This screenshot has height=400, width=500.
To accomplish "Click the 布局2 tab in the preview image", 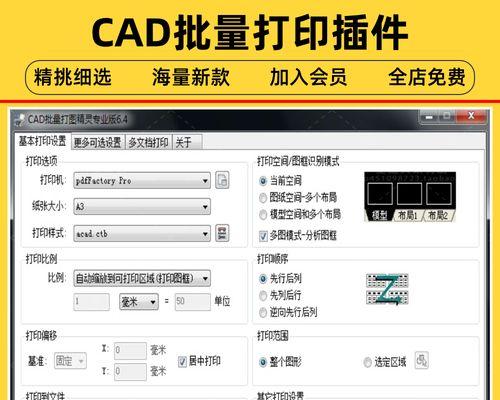I will coord(438,216).
